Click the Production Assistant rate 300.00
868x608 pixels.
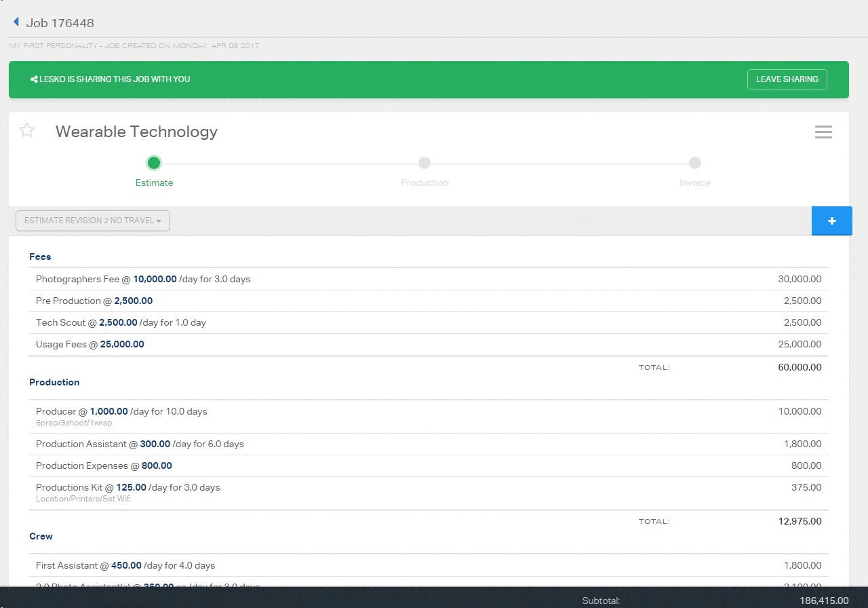pos(155,444)
